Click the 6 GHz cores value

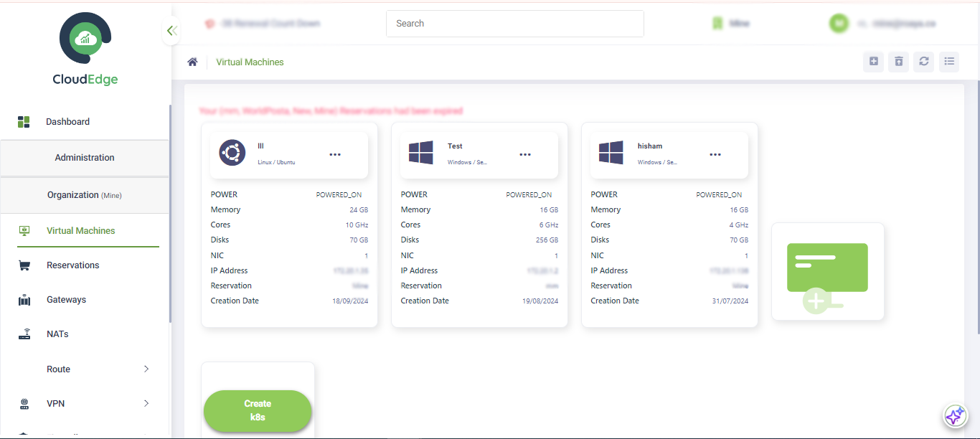point(549,225)
